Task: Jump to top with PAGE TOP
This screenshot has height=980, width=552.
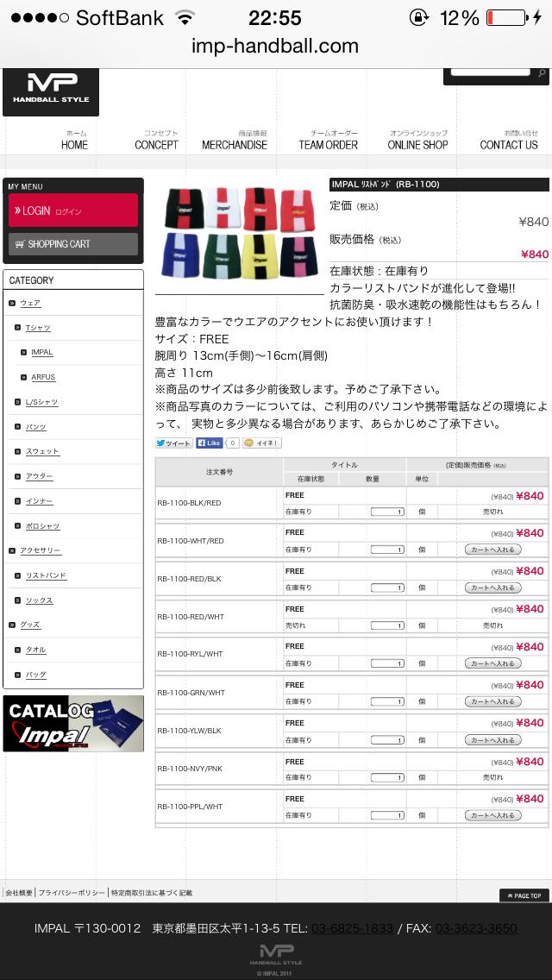Action: pos(524,895)
